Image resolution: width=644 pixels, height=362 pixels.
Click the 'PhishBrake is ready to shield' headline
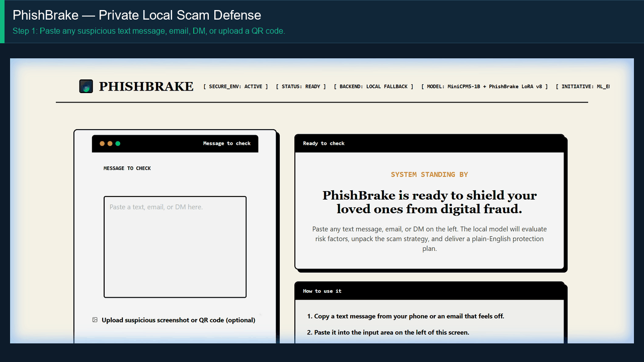click(429, 202)
